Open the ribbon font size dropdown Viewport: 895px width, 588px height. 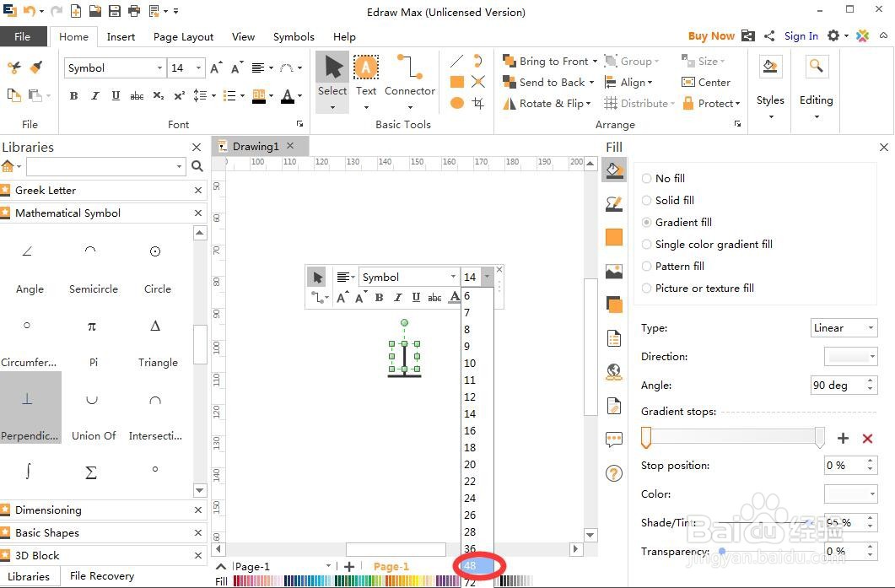198,68
